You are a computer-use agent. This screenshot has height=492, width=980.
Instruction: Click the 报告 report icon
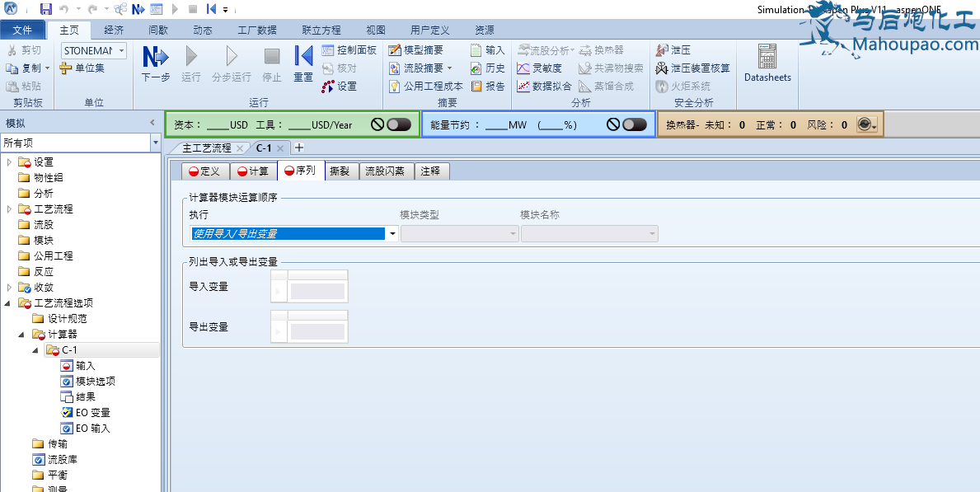(487, 87)
